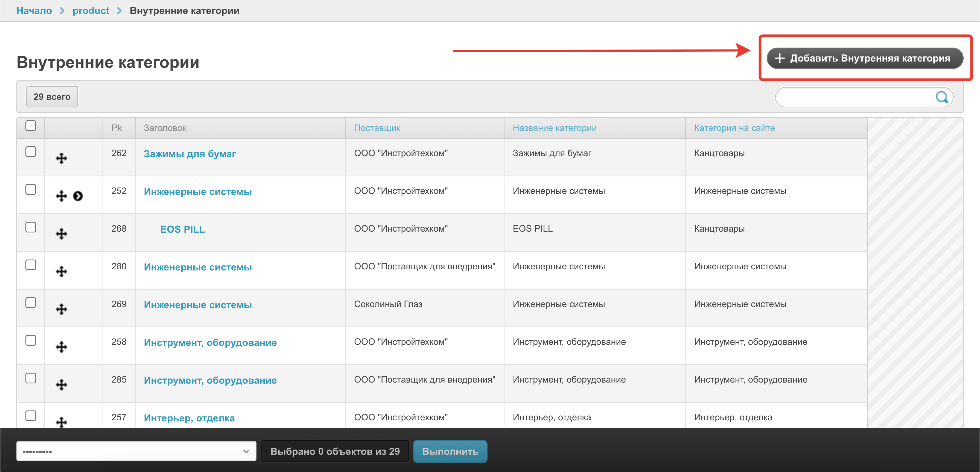
Task: Click the move handle for row 252
Action: coord(61,196)
